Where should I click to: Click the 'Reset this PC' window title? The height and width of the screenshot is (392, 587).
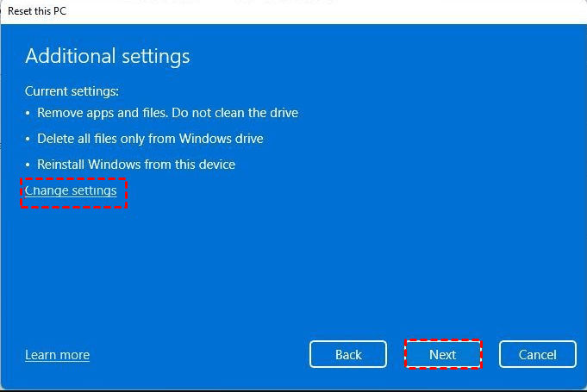[x=37, y=11]
